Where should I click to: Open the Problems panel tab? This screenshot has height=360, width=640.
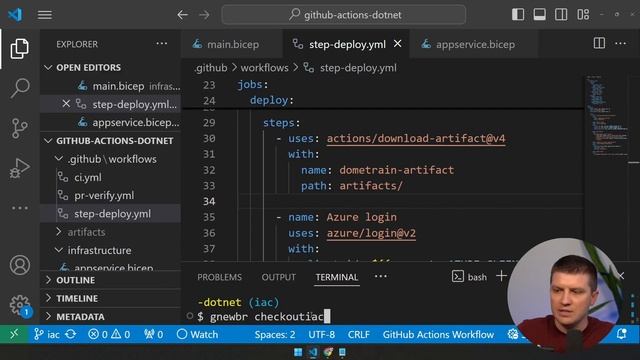(x=219, y=277)
